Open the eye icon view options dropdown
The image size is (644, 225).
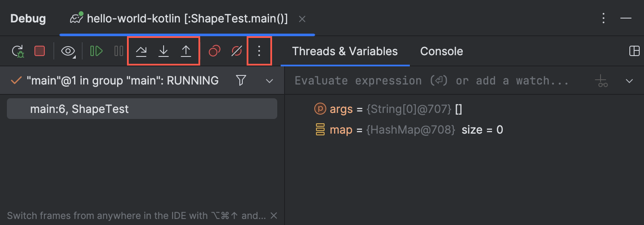pos(68,51)
